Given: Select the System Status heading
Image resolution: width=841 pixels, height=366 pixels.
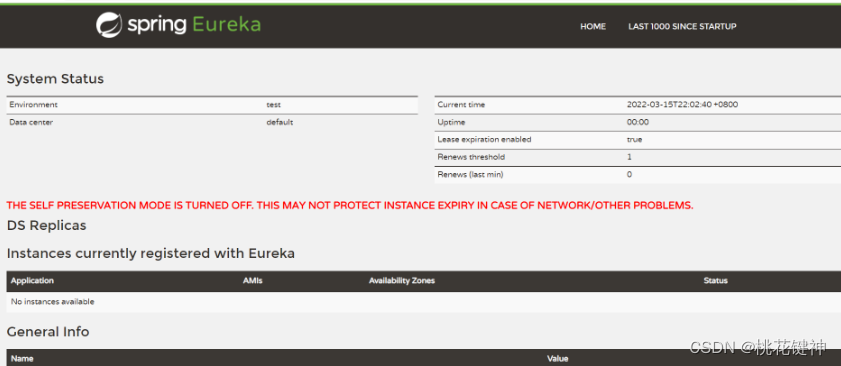Looking at the screenshot, I should [55, 79].
